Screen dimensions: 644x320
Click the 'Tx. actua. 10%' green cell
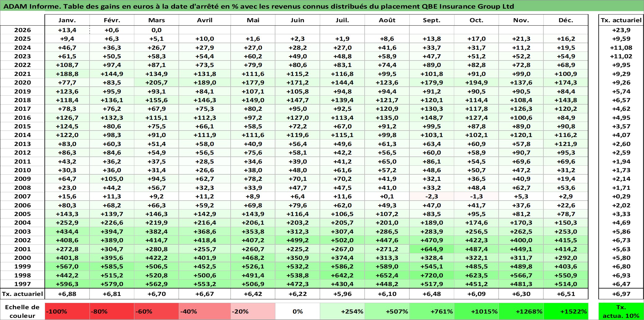click(x=621, y=311)
